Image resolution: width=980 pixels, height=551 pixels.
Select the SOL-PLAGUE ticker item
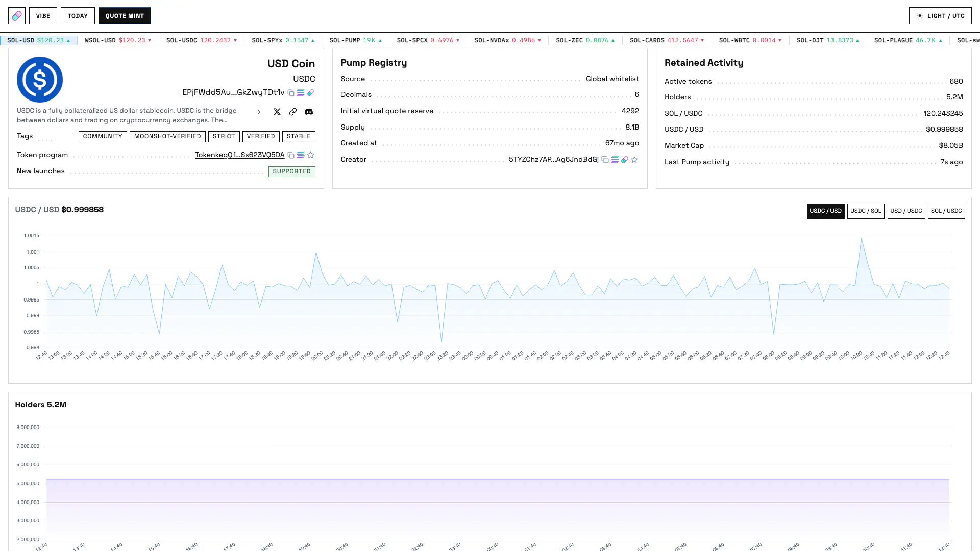(x=909, y=40)
